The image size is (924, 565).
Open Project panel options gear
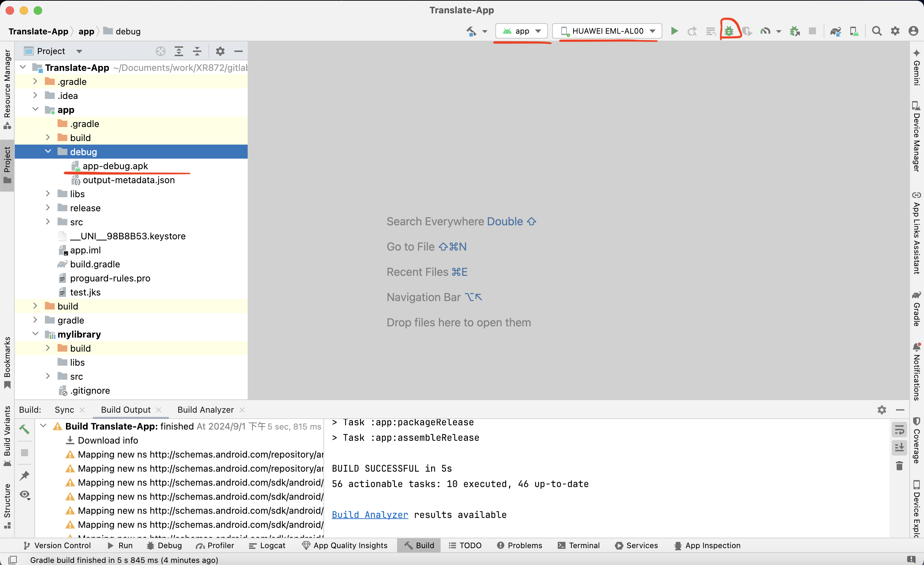pyautogui.click(x=220, y=51)
